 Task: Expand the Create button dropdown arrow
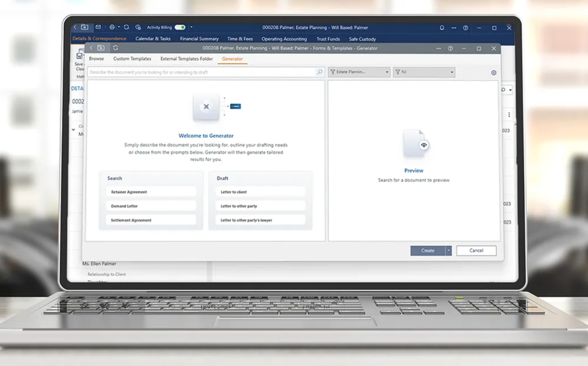coord(449,251)
